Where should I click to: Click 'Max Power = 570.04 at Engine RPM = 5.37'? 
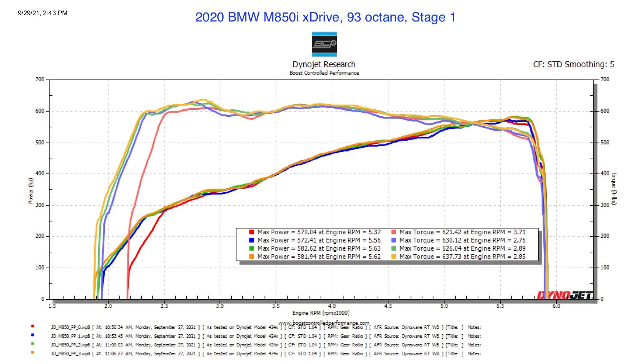pyautogui.click(x=319, y=232)
